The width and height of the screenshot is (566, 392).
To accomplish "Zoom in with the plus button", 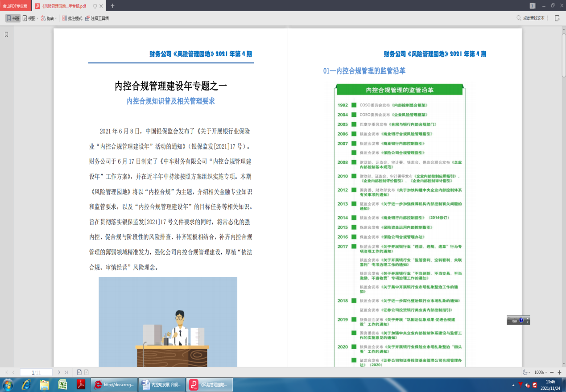I will point(559,372).
